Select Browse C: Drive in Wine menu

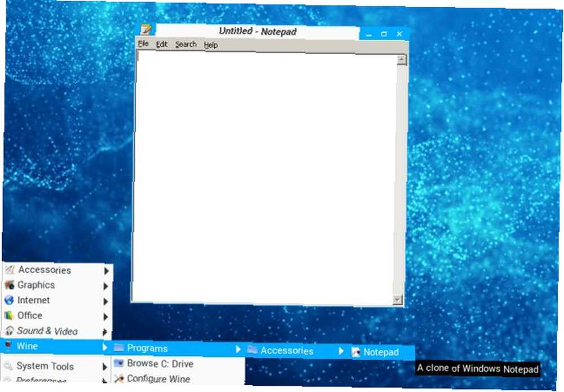click(178, 364)
